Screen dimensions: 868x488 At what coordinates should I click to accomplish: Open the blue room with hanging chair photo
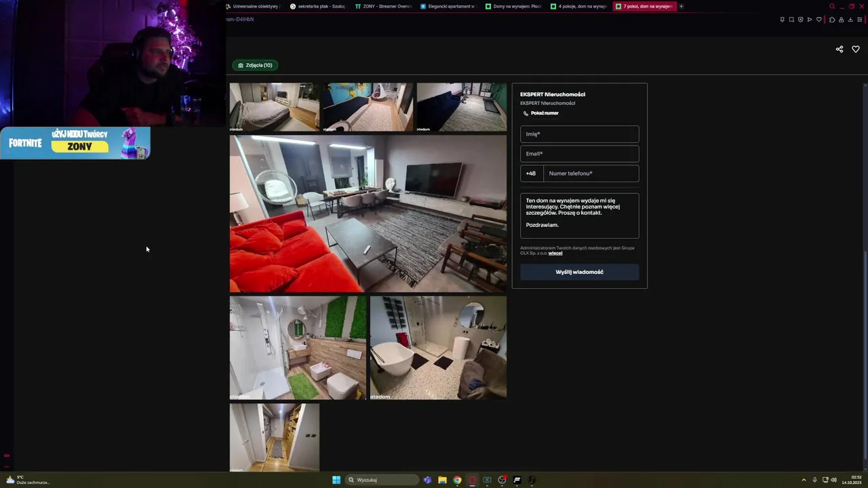[367, 107]
